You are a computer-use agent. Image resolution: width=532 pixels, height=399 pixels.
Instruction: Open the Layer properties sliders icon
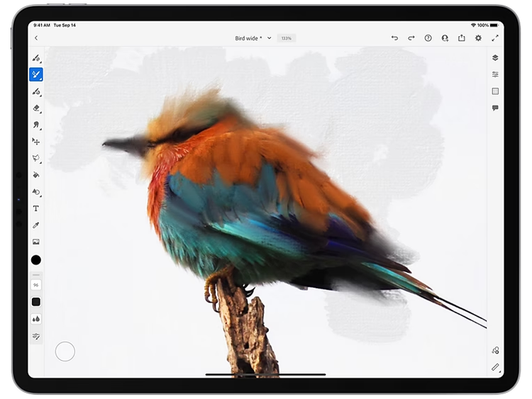pos(495,74)
